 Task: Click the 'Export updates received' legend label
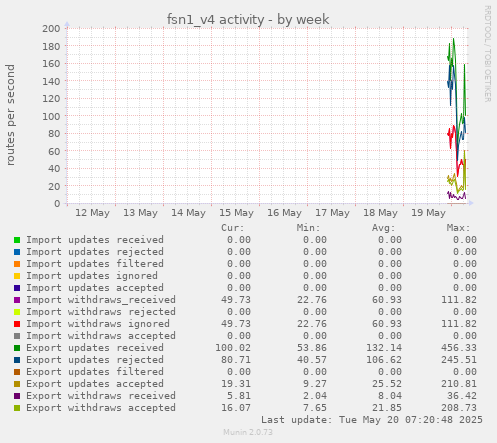click(x=95, y=348)
